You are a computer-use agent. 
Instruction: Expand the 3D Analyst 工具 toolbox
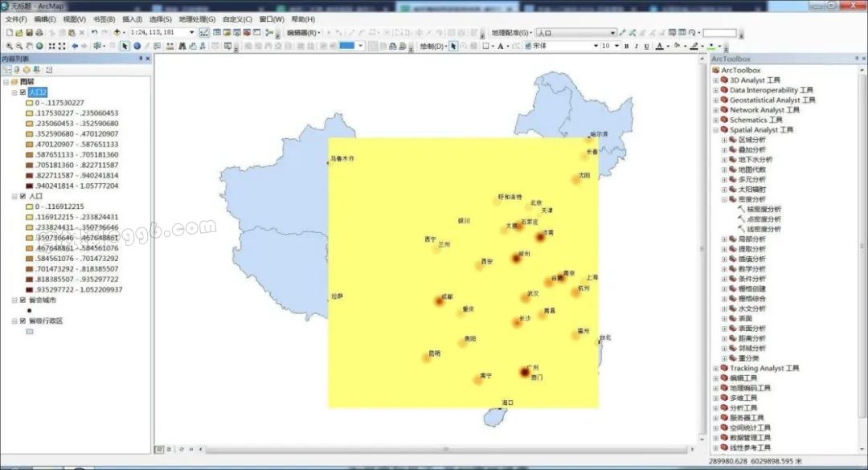[715, 80]
